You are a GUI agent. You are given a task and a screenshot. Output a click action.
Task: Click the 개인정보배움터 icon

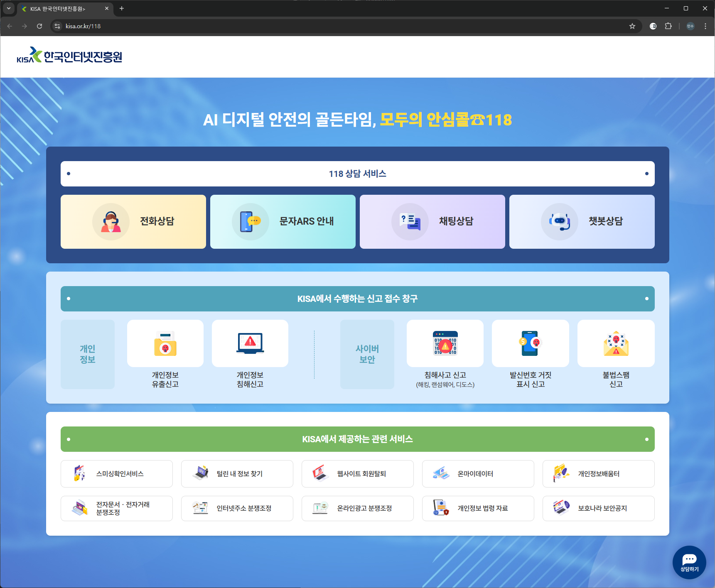tap(561, 473)
